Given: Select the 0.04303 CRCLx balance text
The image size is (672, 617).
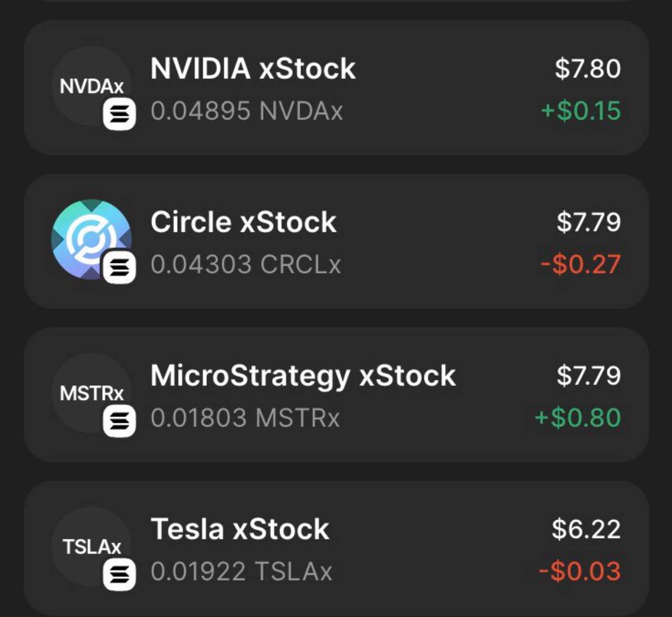Looking at the screenshot, I should point(246,264).
